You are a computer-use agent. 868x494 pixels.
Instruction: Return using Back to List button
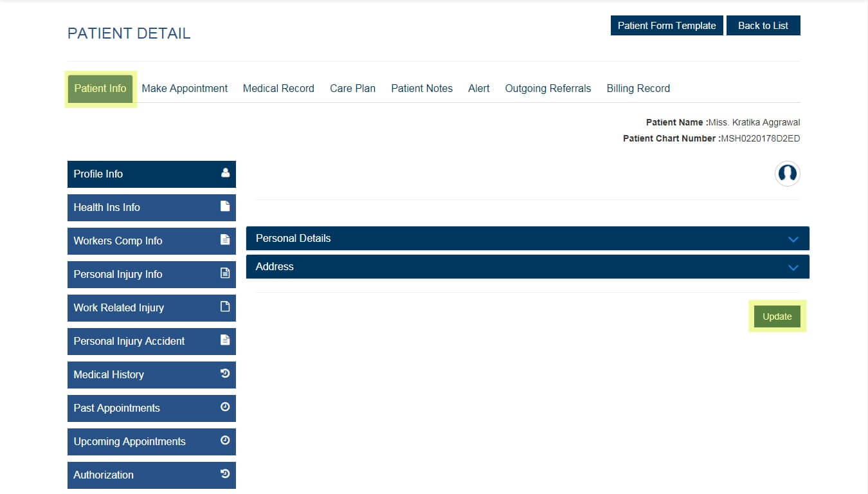pos(763,26)
